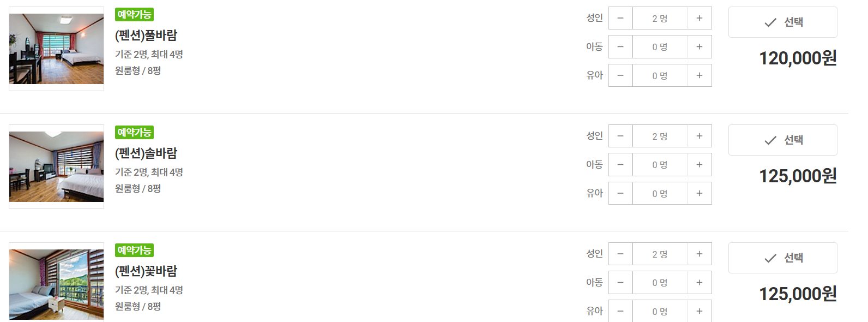Decrease adult count for 솔바람 room
868x322 pixels.
pyautogui.click(x=620, y=136)
